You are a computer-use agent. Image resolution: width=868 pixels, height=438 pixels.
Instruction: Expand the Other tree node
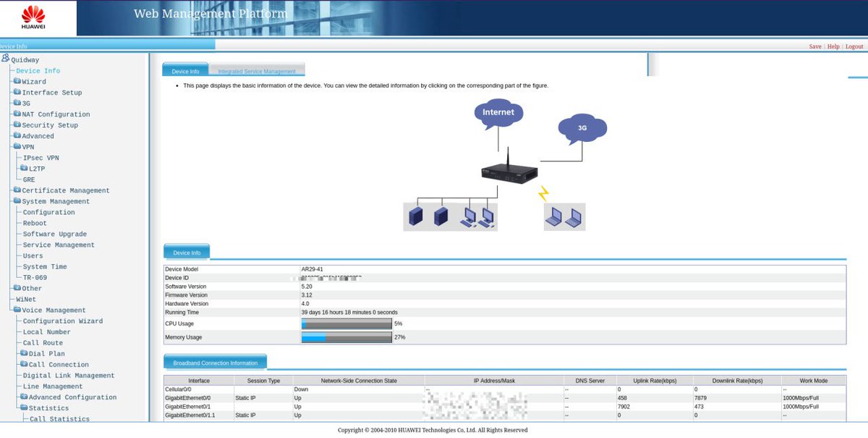(x=17, y=287)
